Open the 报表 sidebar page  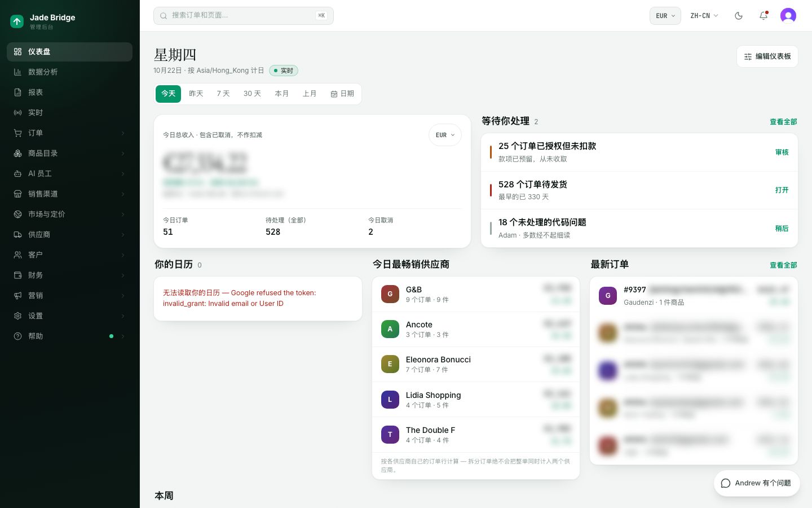point(69,92)
